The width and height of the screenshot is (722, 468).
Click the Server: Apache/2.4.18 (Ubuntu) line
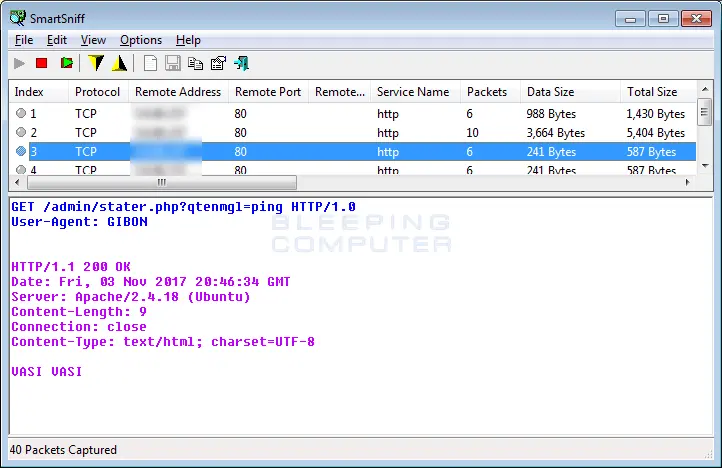point(131,297)
